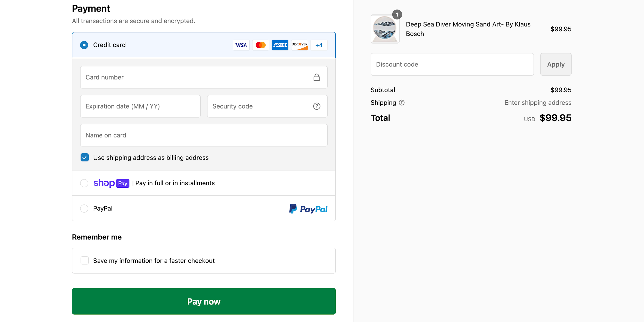Click the Pay now button
The height and width of the screenshot is (322, 644).
tap(204, 301)
